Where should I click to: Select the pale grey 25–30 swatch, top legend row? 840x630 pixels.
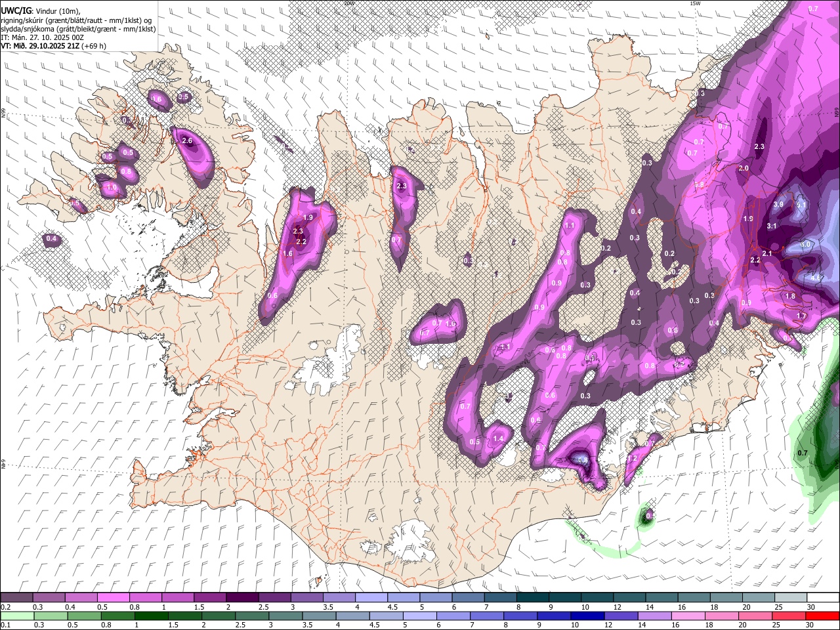(790, 598)
